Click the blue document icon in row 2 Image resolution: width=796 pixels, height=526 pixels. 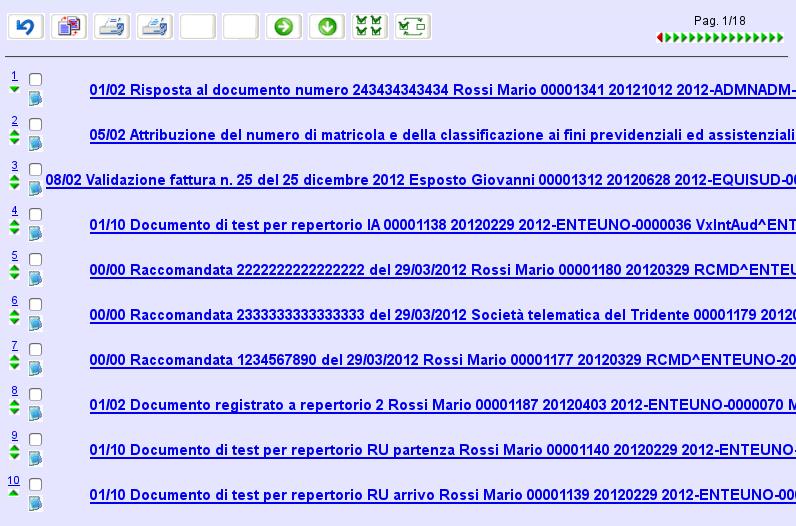(x=35, y=143)
